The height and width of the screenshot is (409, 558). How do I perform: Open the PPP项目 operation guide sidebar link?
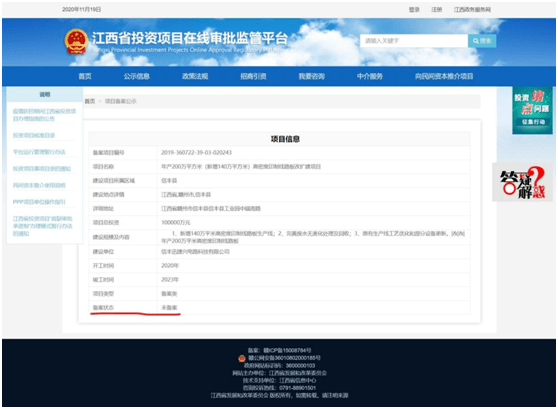[39, 202]
